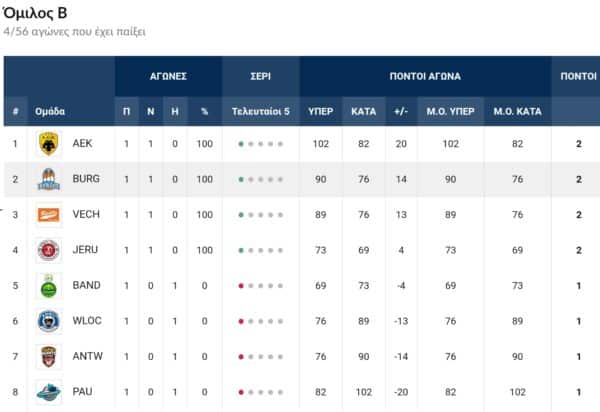Click the BURG team logo

(48, 180)
